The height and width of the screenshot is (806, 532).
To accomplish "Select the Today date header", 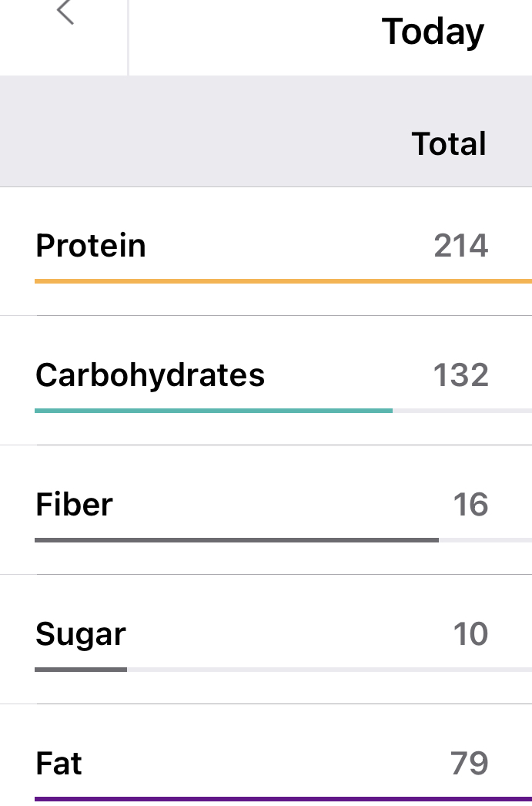I will (x=433, y=32).
